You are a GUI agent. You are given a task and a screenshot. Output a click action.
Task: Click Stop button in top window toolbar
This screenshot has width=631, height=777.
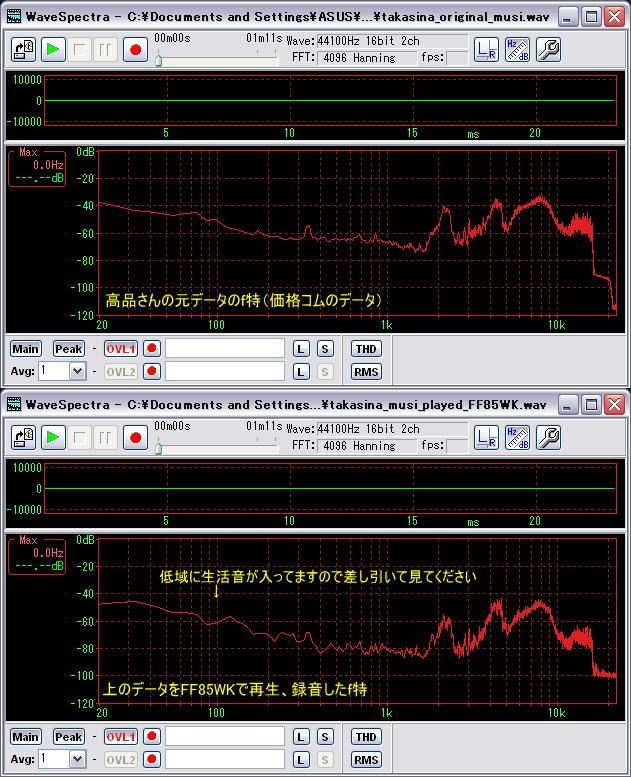click(x=79, y=50)
